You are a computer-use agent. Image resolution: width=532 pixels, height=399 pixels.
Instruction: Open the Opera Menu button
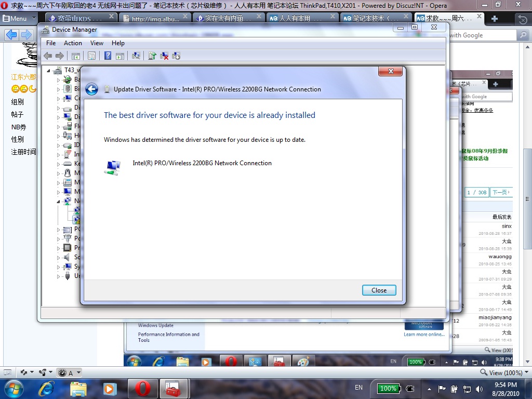tap(19, 18)
